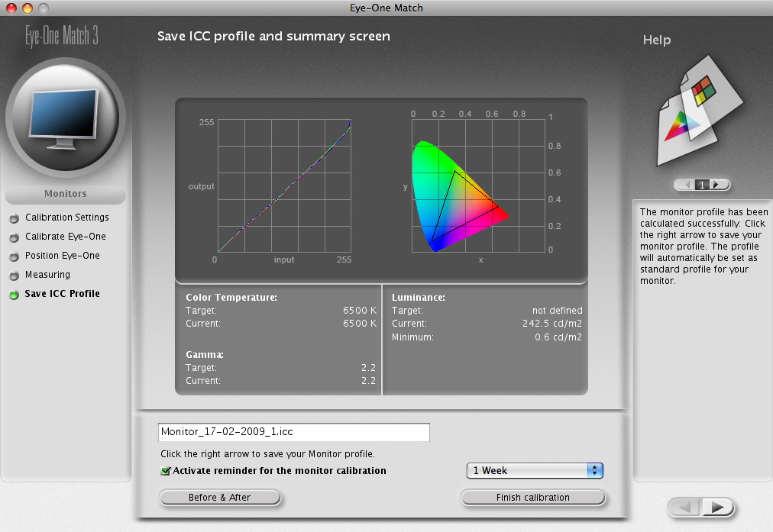Click the Before & After button
The width and height of the screenshot is (773, 532).
(x=219, y=498)
